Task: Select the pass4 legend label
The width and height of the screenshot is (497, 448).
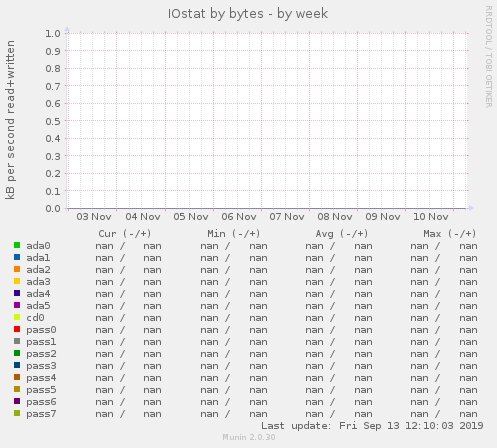Action: coord(41,378)
